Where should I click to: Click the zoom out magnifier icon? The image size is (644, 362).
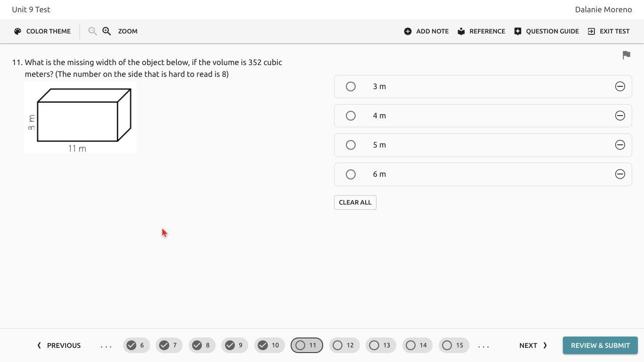click(x=92, y=31)
